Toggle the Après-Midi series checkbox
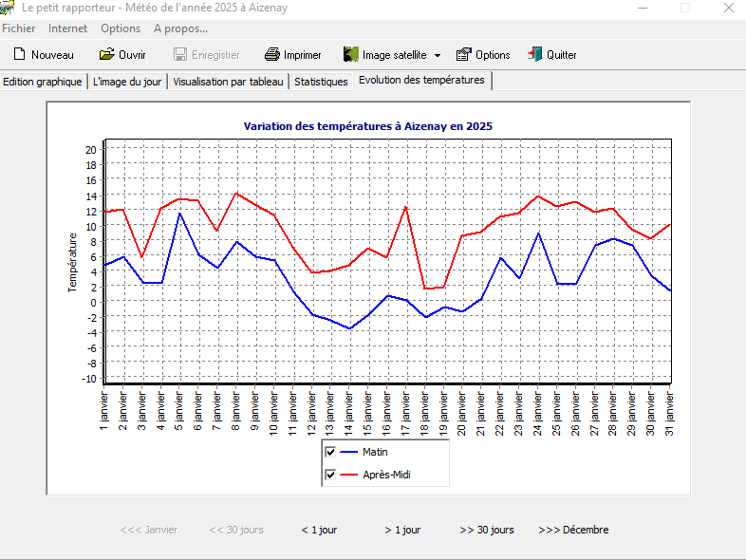 (x=331, y=475)
